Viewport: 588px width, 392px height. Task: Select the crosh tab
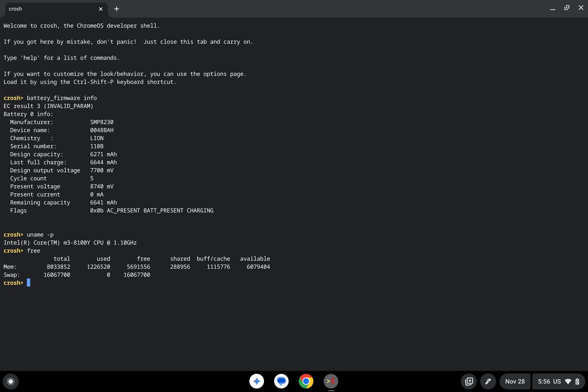coord(51,9)
